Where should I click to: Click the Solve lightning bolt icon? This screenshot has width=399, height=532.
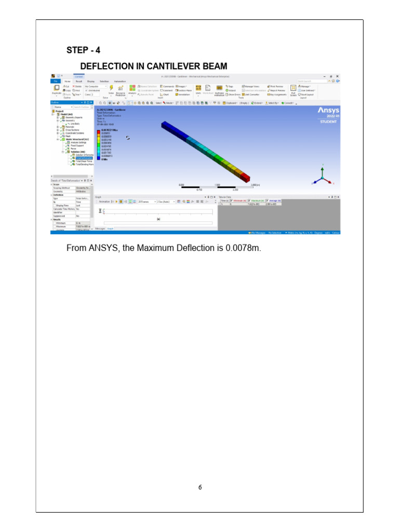click(111, 87)
